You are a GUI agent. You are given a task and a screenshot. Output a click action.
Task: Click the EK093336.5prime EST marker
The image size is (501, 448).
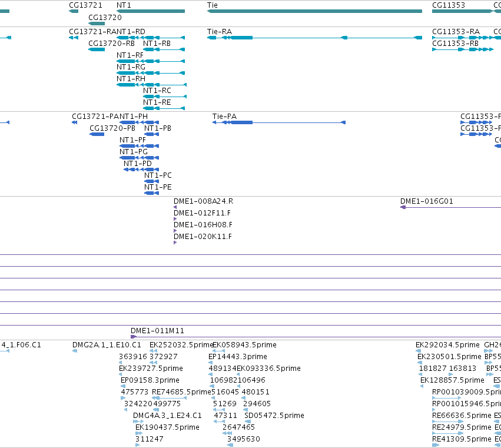click(x=238, y=374)
